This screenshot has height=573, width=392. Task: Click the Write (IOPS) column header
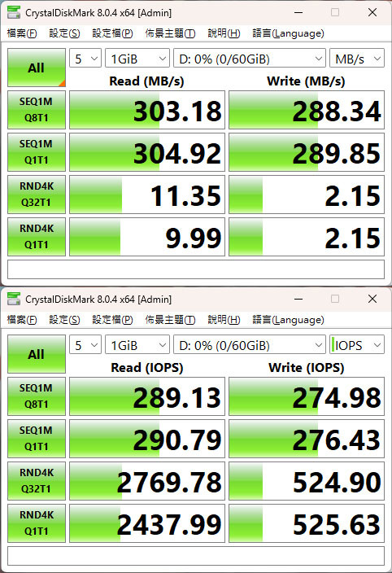307,368
